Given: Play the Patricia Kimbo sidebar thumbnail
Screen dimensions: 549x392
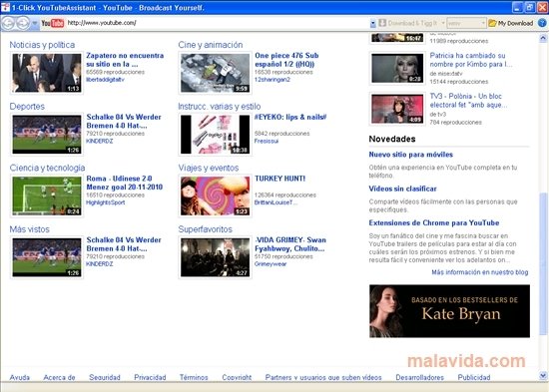Looking at the screenshot, I should tap(397, 68).
